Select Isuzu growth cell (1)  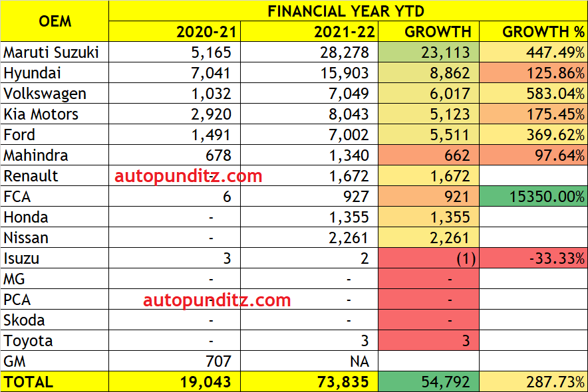(428, 258)
